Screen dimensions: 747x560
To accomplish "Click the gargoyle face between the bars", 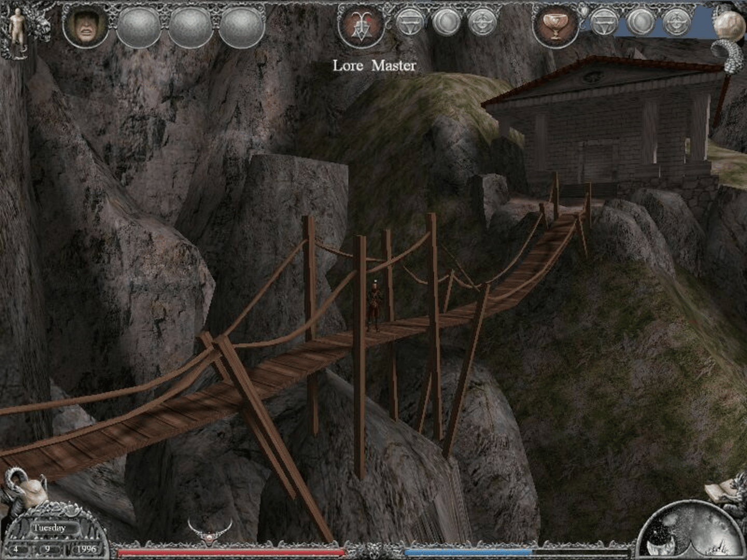I will pyautogui.click(x=374, y=551).
